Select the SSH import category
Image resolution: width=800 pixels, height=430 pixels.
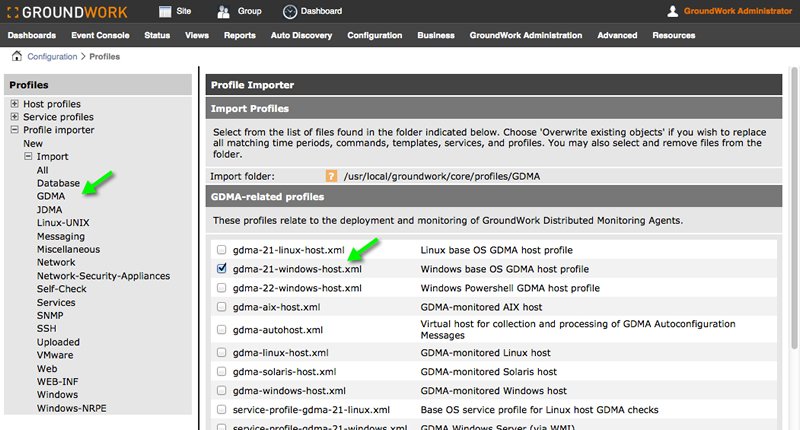(46, 328)
